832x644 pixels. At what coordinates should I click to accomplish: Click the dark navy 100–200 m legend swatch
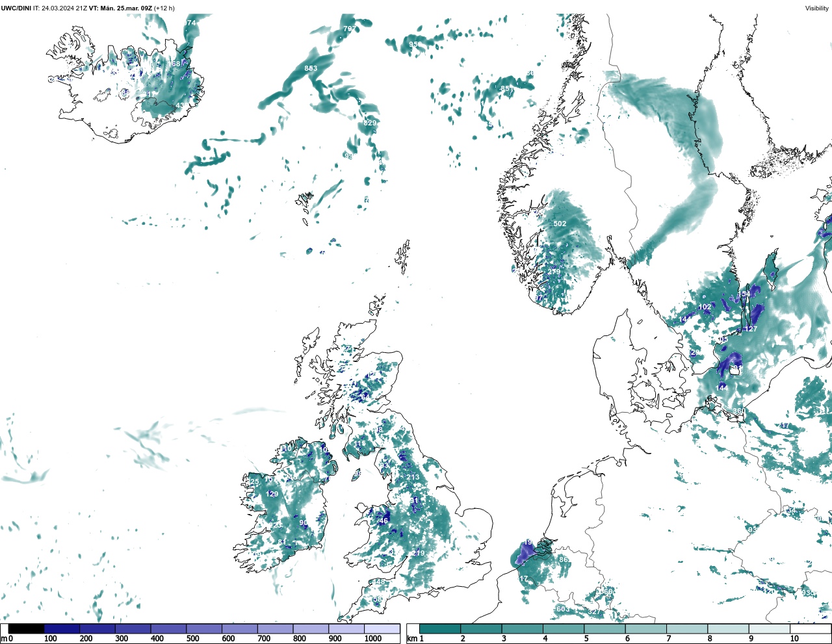click(x=62, y=628)
